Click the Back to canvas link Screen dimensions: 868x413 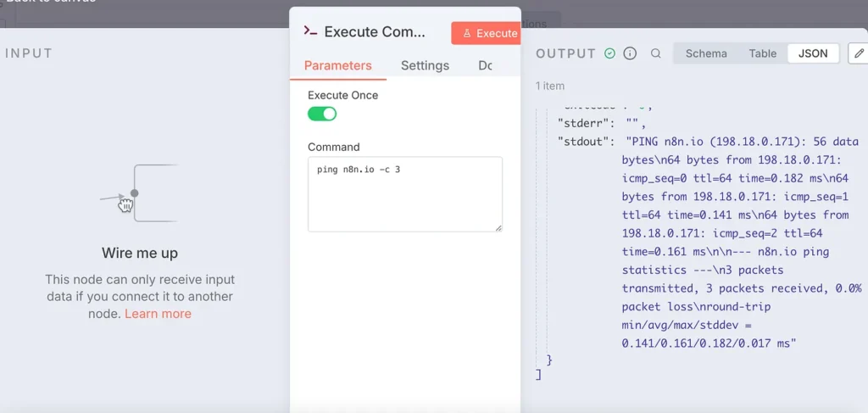tap(50, 2)
